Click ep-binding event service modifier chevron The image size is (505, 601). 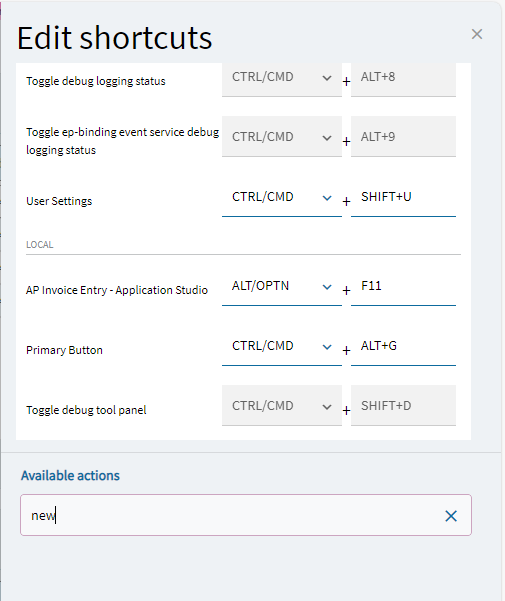pos(327,138)
